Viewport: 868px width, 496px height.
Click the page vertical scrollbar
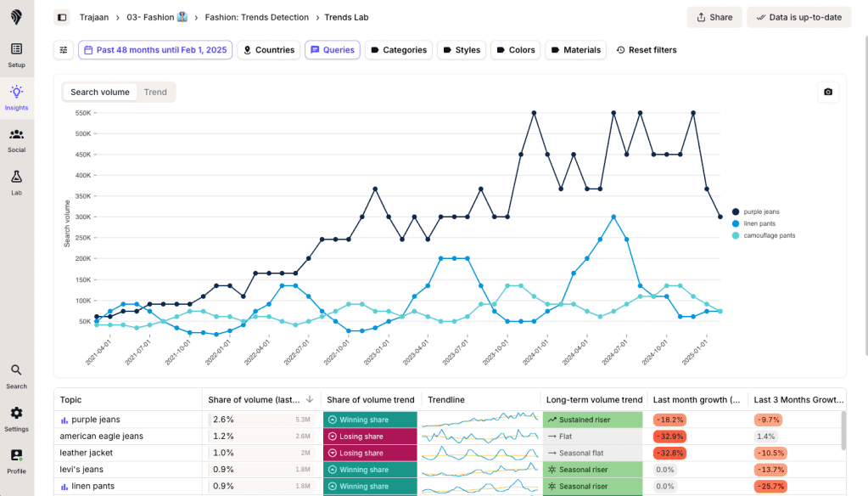(x=865, y=195)
